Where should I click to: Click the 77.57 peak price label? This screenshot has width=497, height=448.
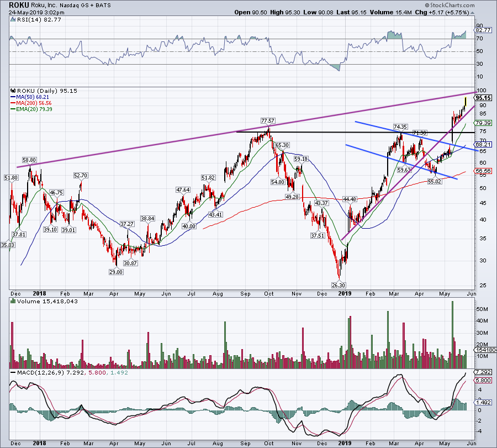(x=268, y=120)
